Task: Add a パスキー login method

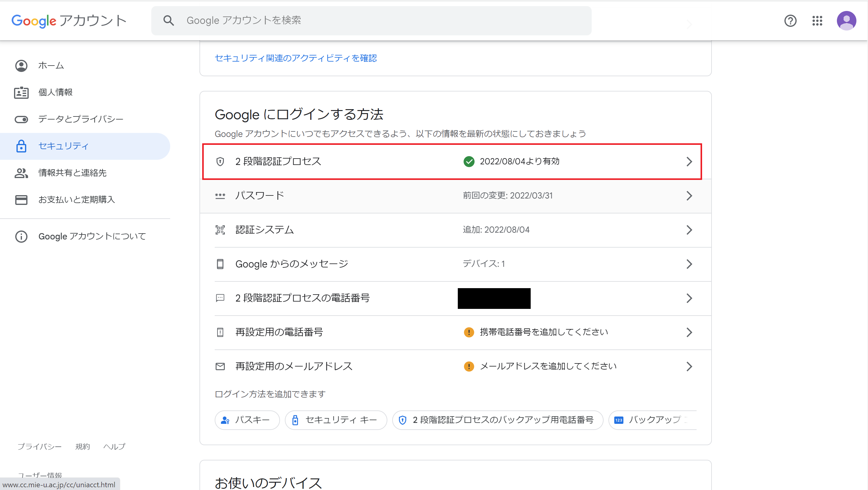Action: (x=247, y=420)
